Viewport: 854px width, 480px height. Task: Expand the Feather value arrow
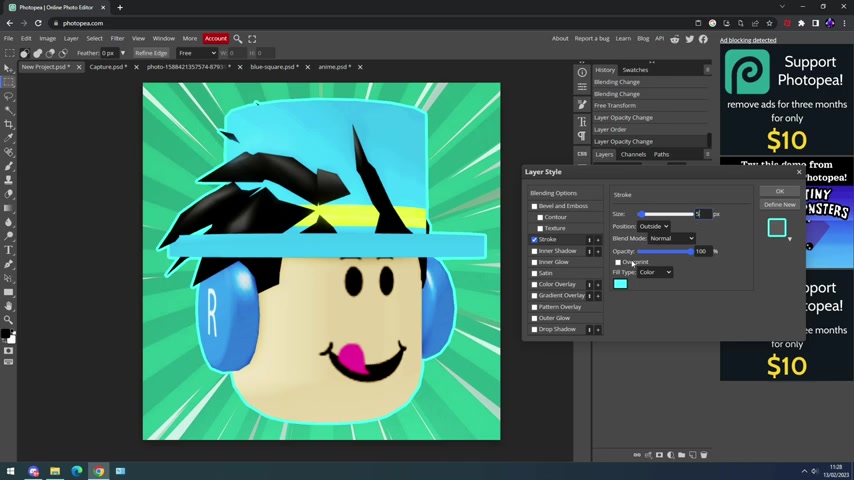tap(123, 53)
